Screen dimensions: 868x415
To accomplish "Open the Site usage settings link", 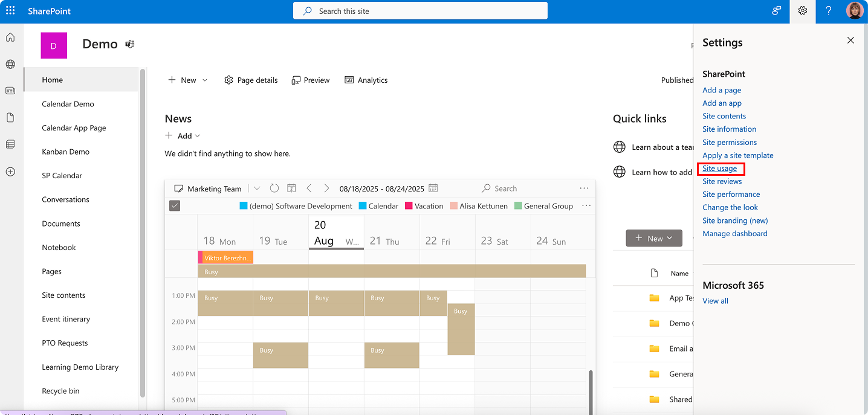I will point(719,168).
